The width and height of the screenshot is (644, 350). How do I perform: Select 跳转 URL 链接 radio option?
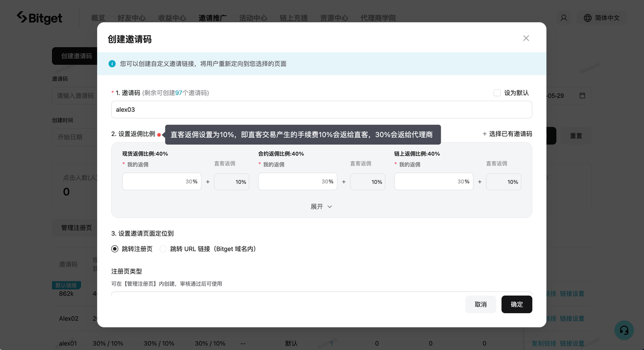point(163,249)
